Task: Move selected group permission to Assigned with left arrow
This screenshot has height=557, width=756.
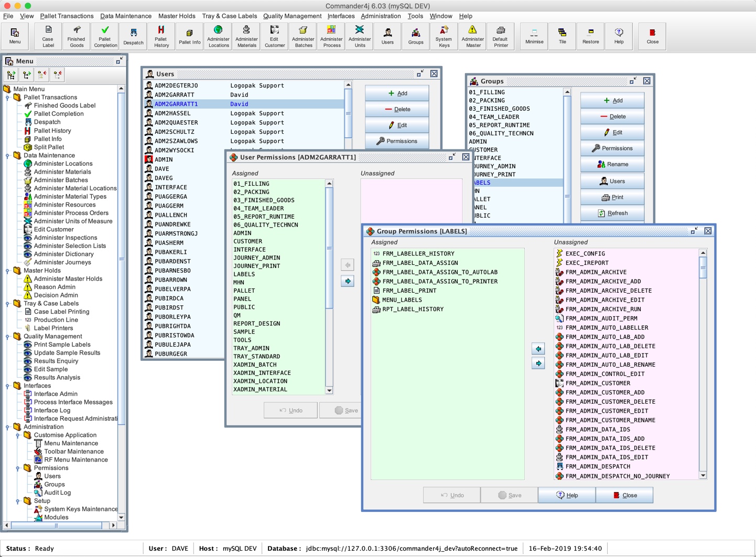Action: pyautogui.click(x=538, y=349)
